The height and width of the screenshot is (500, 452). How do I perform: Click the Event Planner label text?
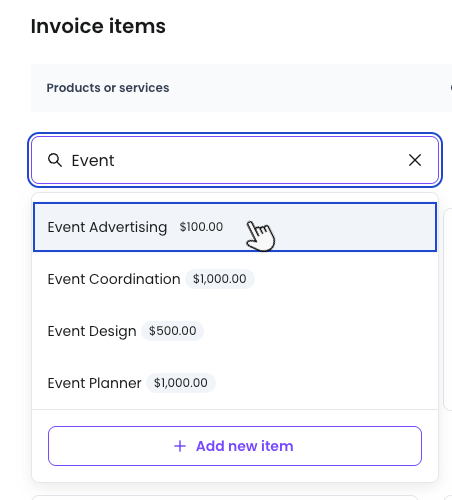tap(94, 383)
